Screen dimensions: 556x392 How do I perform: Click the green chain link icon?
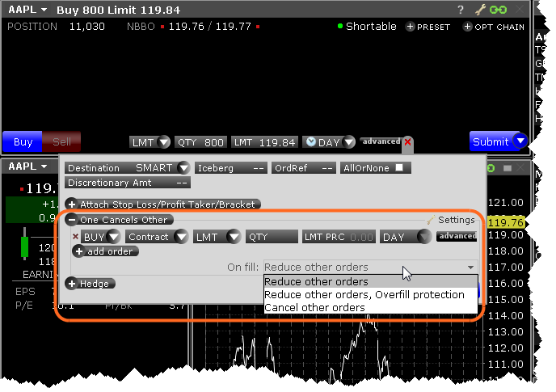pos(499,11)
